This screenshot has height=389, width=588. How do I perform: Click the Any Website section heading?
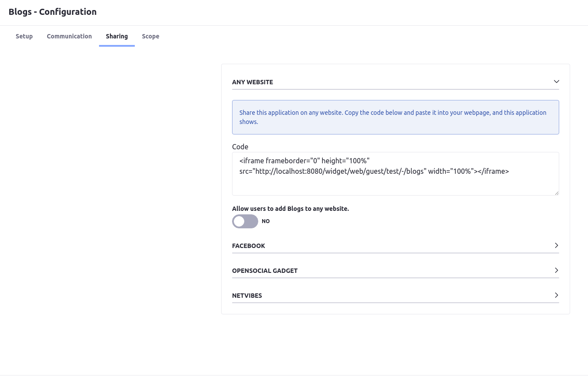point(253,82)
